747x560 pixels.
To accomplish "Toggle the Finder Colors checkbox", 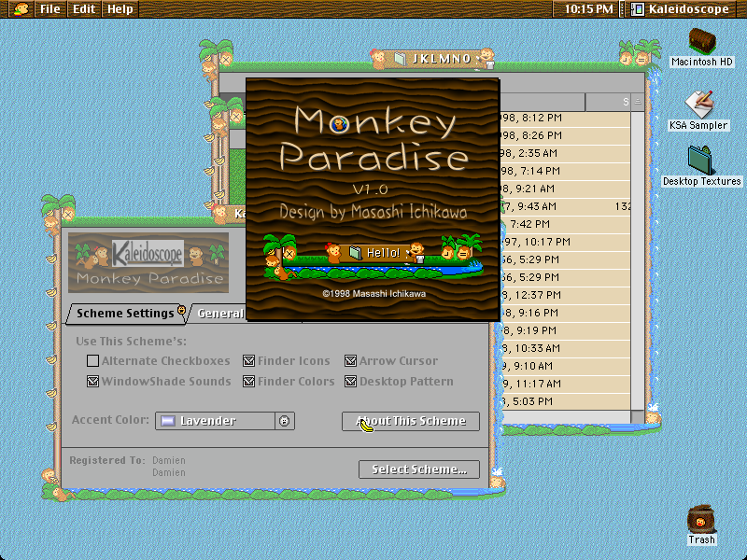I will 248,382.
